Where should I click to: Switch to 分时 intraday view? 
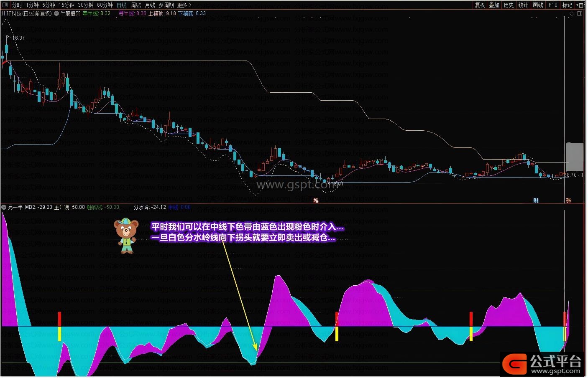coord(17,5)
